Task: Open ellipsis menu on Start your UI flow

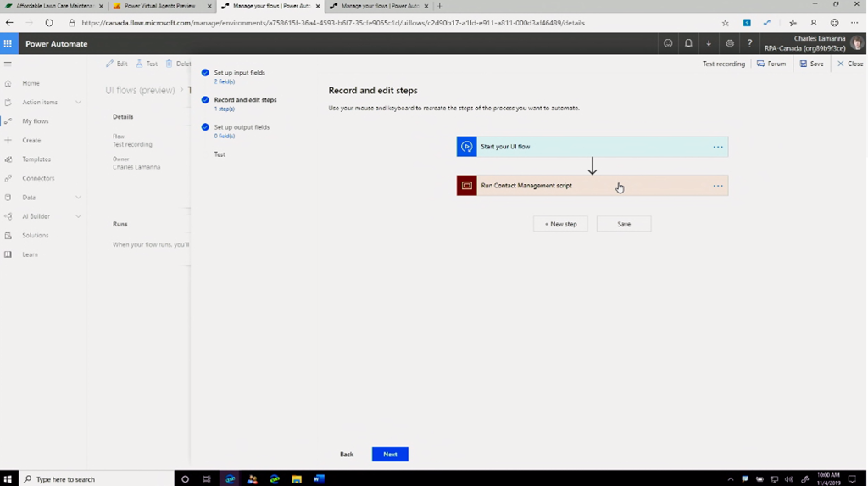Action: [718, 147]
